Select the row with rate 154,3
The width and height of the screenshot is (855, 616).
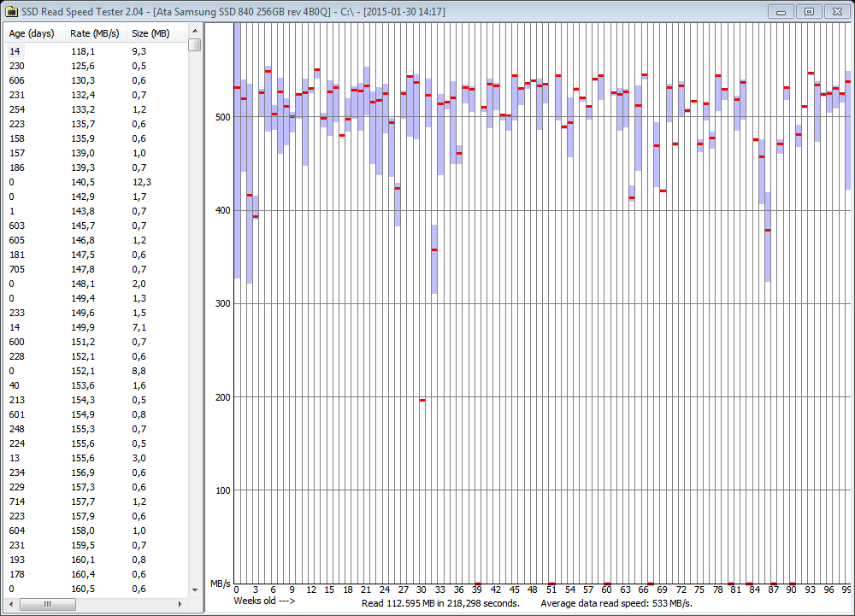click(x=96, y=400)
